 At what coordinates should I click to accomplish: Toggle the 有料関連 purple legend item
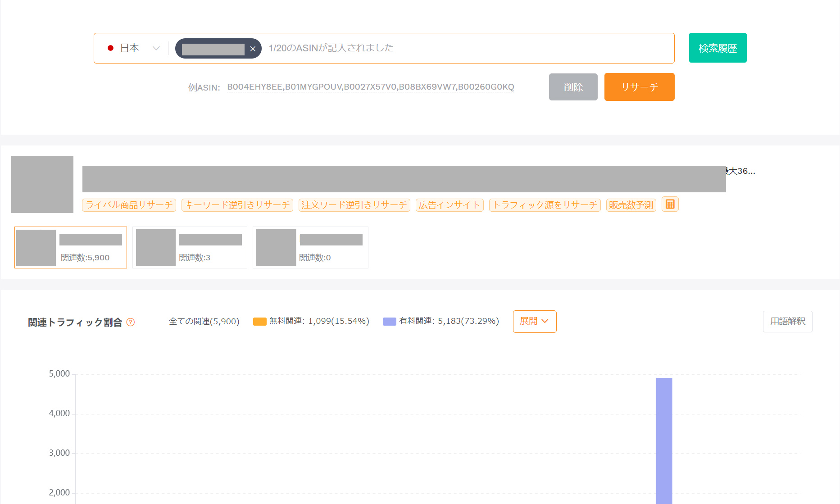click(x=441, y=321)
